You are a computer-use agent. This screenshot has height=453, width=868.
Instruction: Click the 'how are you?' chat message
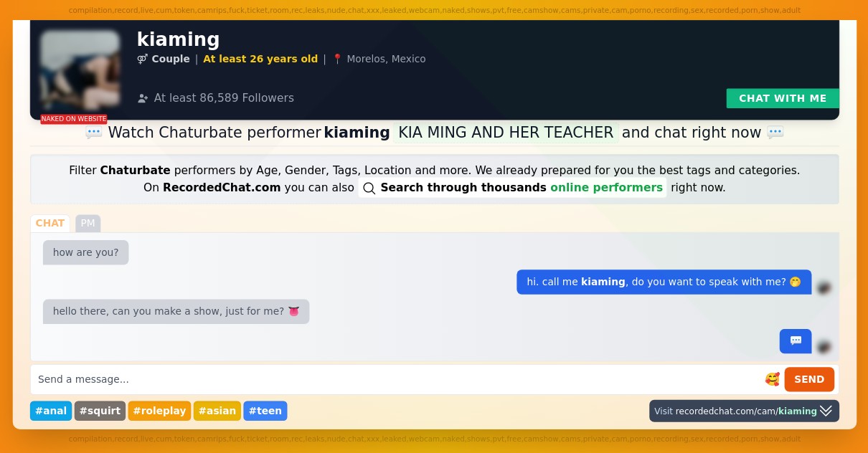point(85,252)
